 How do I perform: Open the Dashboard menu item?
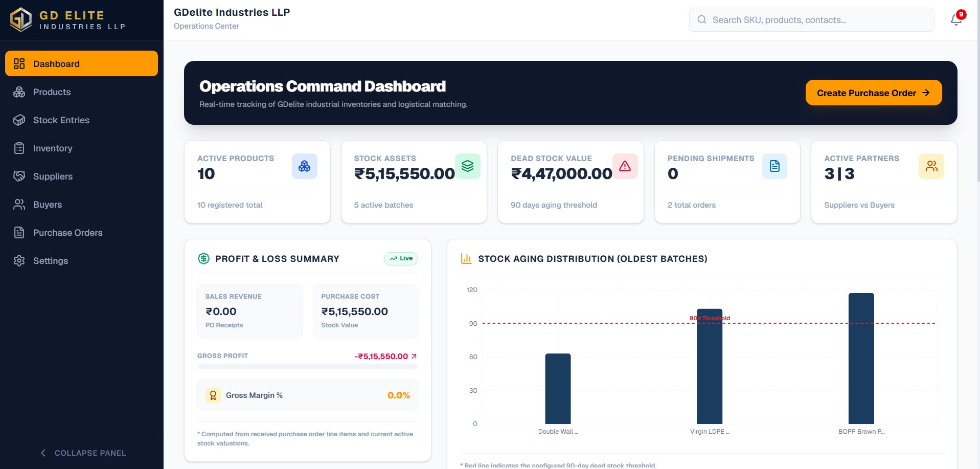tap(81, 63)
